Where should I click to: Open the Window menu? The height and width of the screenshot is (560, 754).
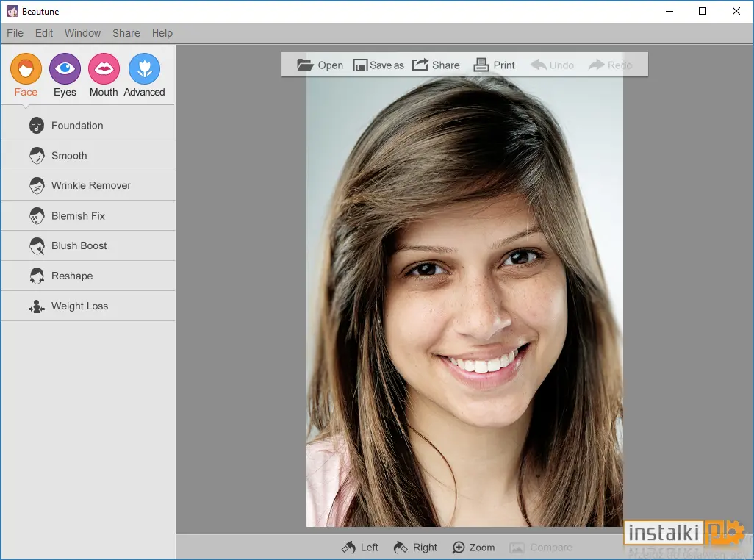(x=83, y=33)
